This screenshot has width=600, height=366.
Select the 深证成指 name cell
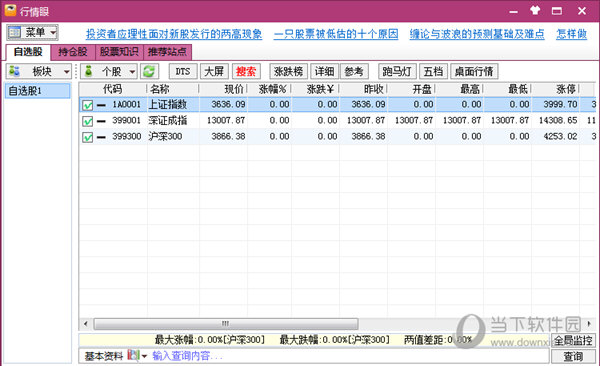pyautogui.click(x=168, y=121)
